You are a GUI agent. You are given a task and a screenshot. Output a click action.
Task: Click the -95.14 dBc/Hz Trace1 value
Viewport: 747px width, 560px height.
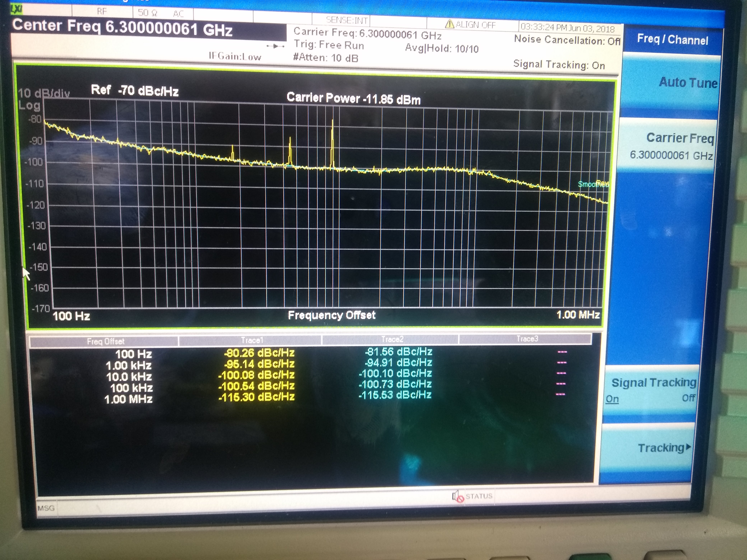point(259,364)
